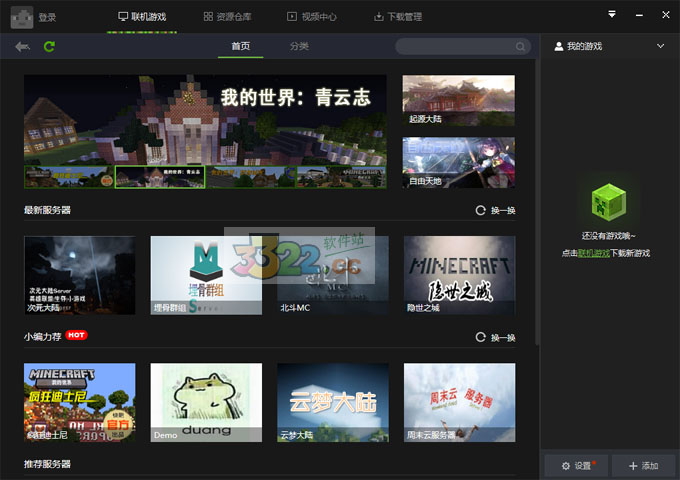Click inside the server search field
This screenshot has height=480, width=680.
point(463,46)
